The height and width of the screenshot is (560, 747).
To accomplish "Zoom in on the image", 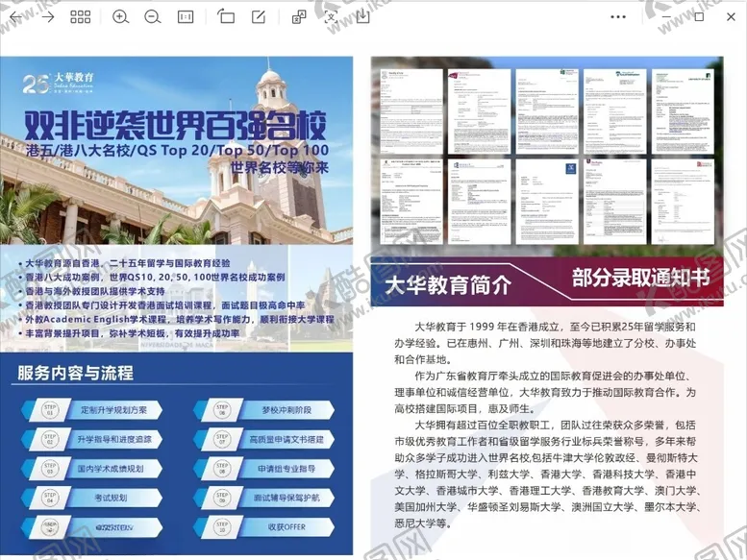I will pyautogui.click(x=120, y=17).
